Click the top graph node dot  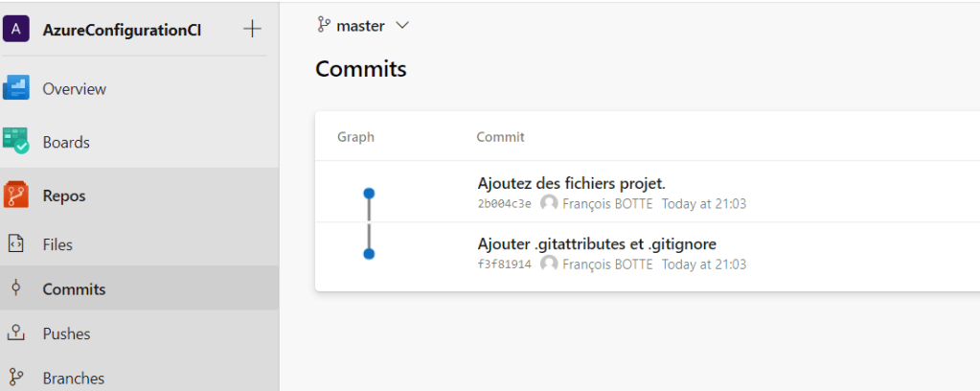[x=369, y=194]
